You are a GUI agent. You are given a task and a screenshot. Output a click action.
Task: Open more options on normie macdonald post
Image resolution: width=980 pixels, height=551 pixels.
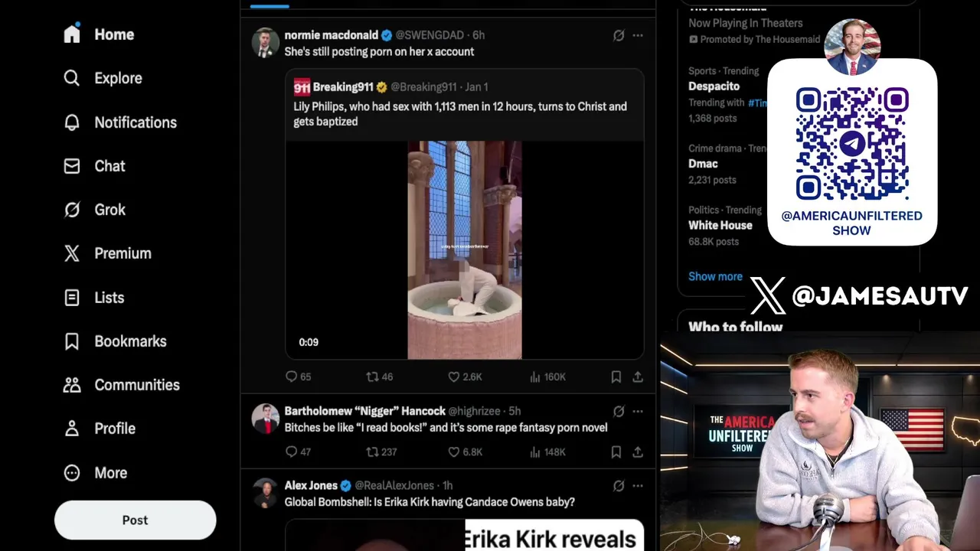(x=638, y=35)
